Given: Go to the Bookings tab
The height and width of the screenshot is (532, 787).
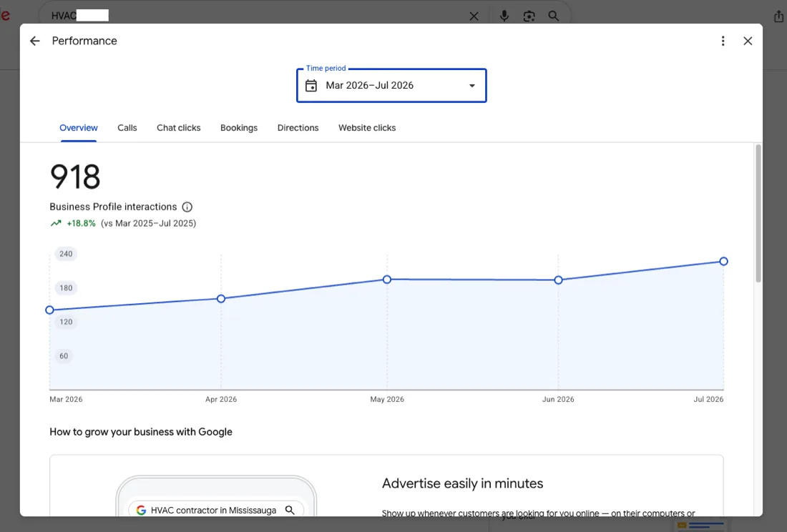Looking at the screenshot, I should click(x=239, y=128).
